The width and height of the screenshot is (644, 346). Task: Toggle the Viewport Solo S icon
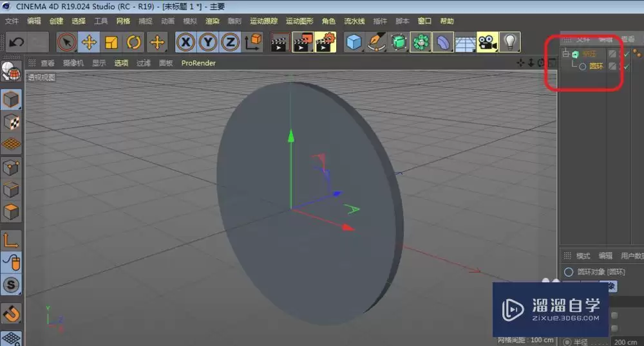pos(11,285)
